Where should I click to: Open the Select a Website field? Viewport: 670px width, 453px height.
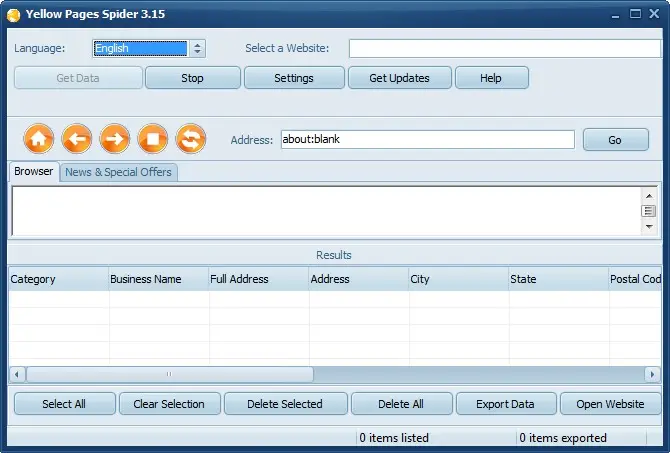click(x=505, y=48)
